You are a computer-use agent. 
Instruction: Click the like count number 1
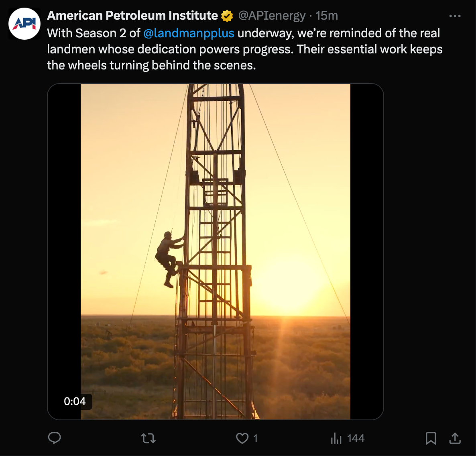(x=256, y=438)
